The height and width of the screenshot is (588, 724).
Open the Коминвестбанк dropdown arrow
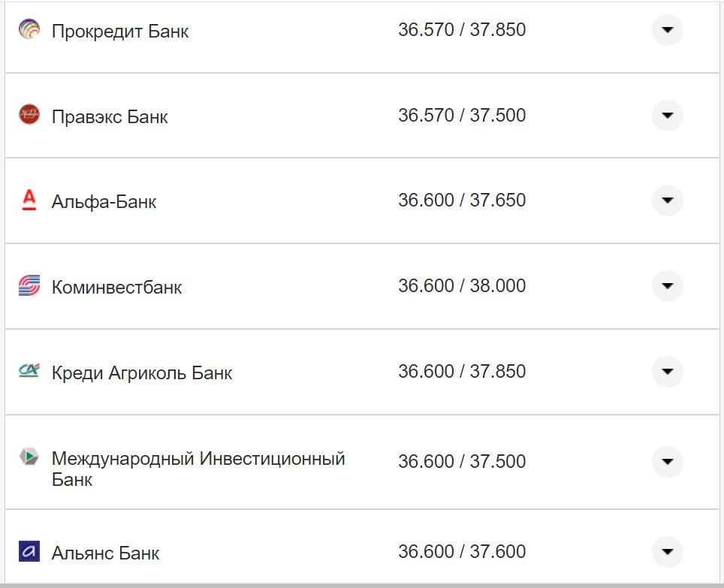click(x=667, y=285)
